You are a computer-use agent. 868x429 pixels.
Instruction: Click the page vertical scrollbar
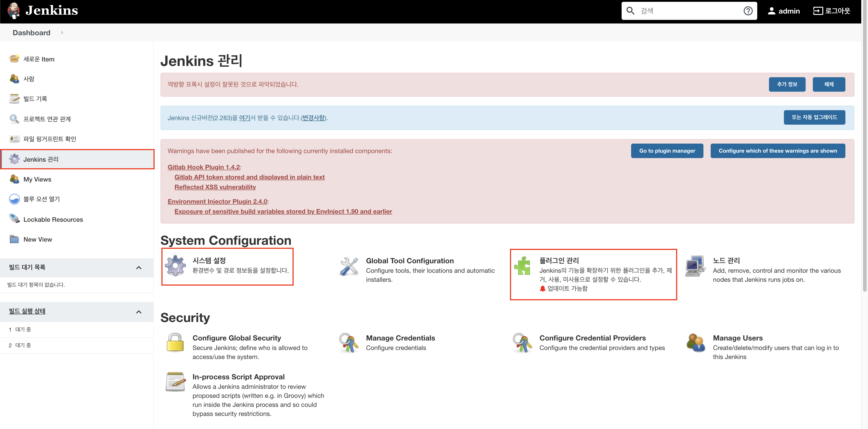(864, 146)
